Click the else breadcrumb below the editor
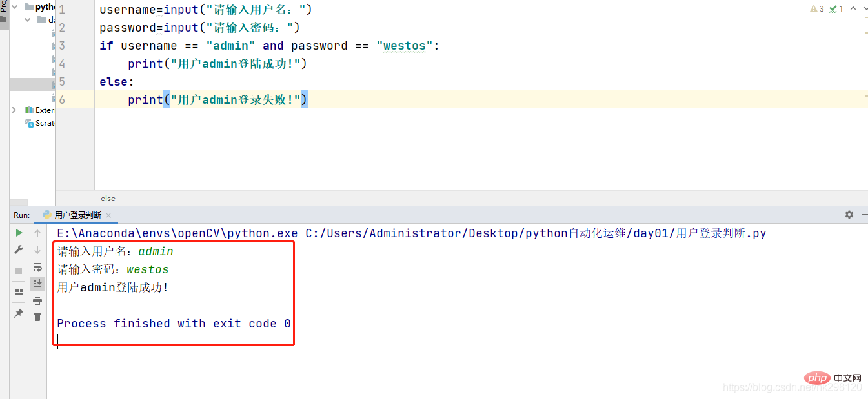This screenshot has height=399, width=868. click(108, 199)
